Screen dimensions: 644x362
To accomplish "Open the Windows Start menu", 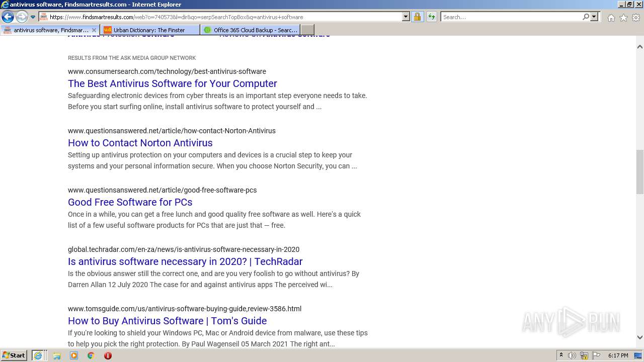I will (14, 355).
